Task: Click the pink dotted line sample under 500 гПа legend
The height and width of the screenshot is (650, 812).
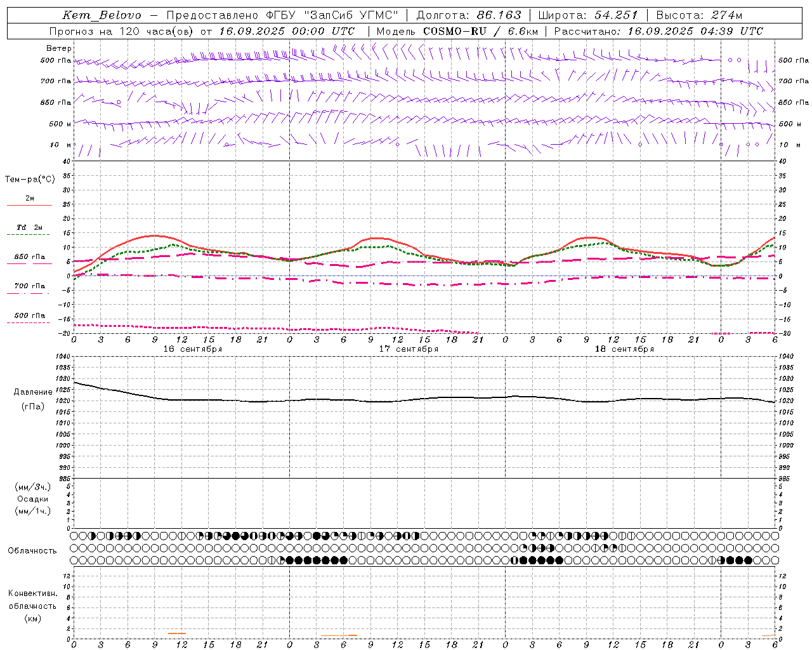Action: click(29, 322)
